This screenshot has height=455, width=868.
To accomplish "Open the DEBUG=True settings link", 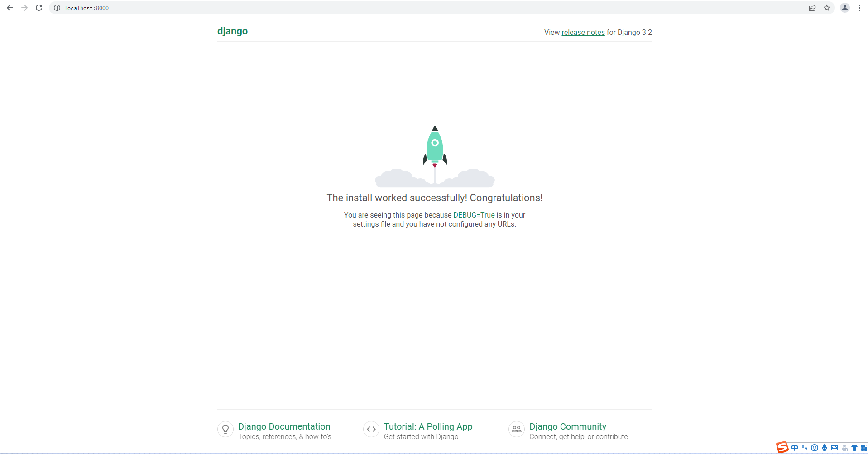I will (474, 215).
